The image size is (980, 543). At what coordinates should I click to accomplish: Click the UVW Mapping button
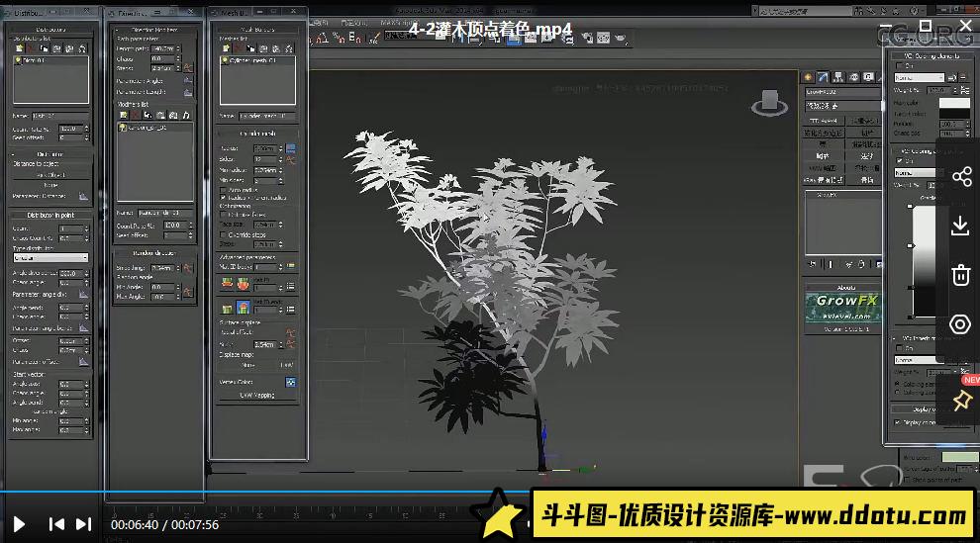click(x=257, y=395)
